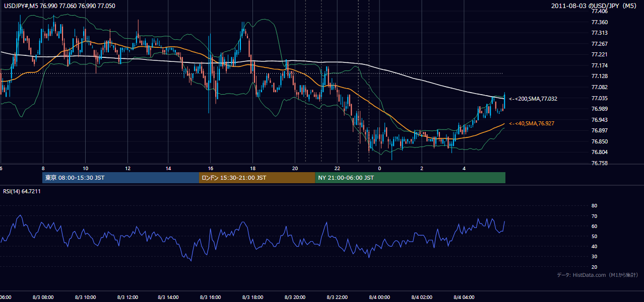
Task: Click the 8/3 22:00 bottom time label
Action: (337, 297)
